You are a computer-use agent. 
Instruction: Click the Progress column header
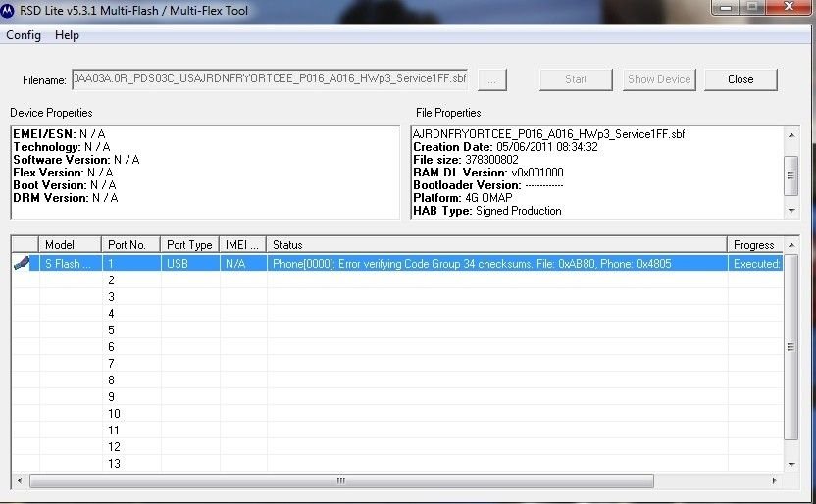click(754, 244)
